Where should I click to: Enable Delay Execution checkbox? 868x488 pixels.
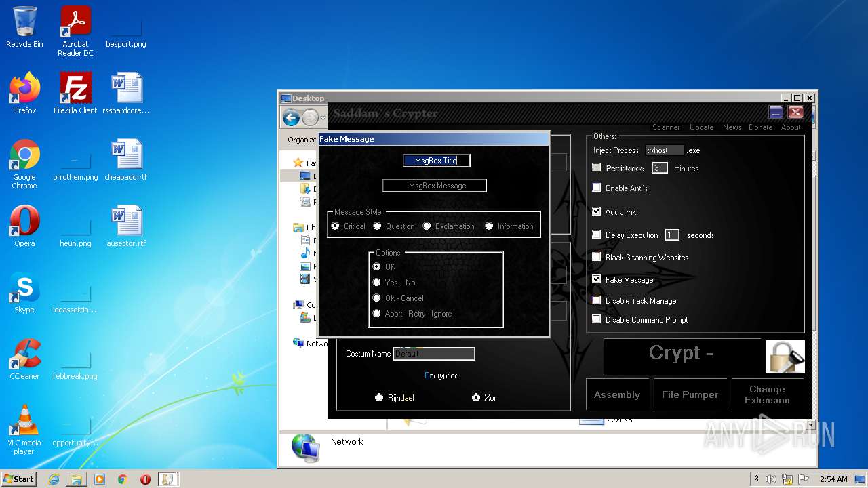(597, 235)
